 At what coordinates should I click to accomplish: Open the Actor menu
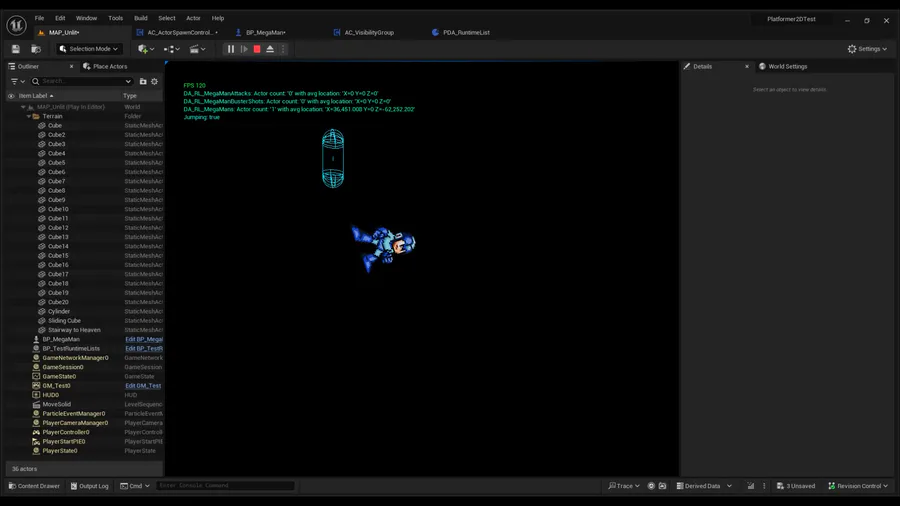click(193, 18)
